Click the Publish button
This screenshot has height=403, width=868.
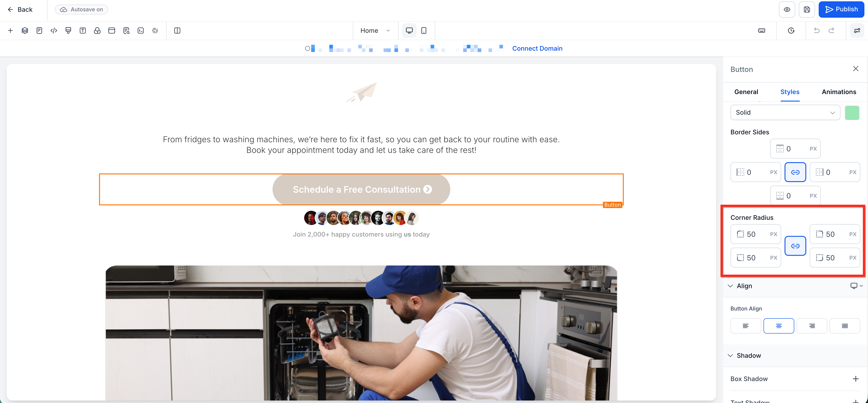click(x=841, y=9)
